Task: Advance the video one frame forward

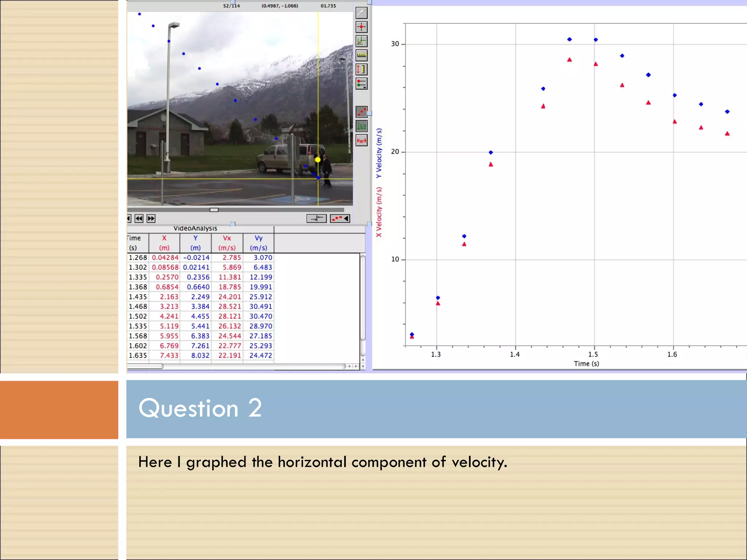Action: click(151, 218)
